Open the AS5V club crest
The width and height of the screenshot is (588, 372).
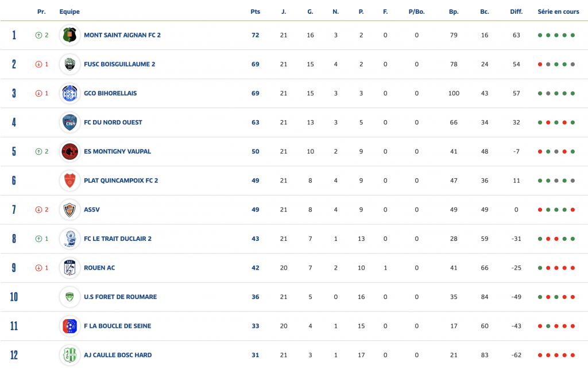(69, 210)
